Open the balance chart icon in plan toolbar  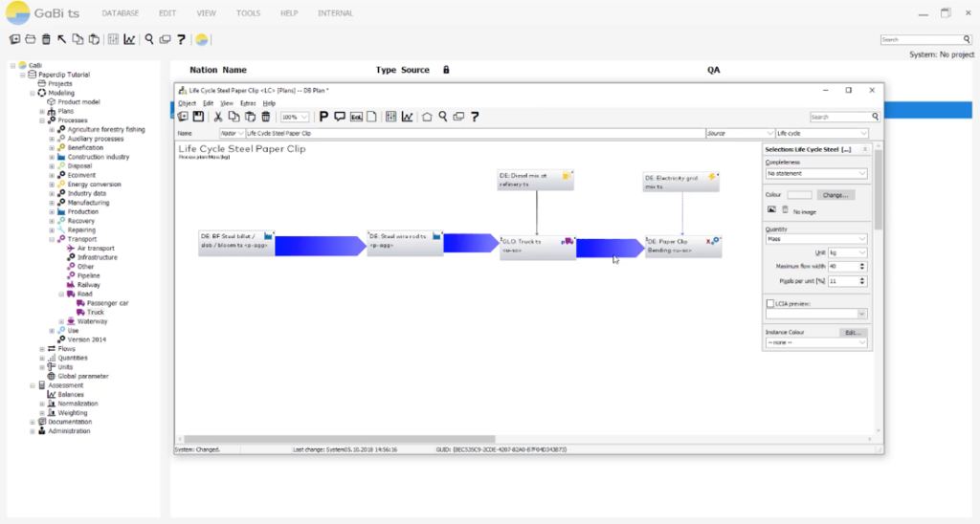tap(407, 117)
